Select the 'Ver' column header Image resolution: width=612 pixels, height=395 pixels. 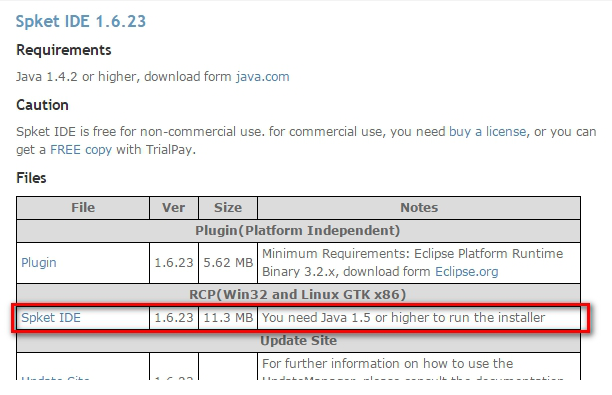click(x=174, y=208)
